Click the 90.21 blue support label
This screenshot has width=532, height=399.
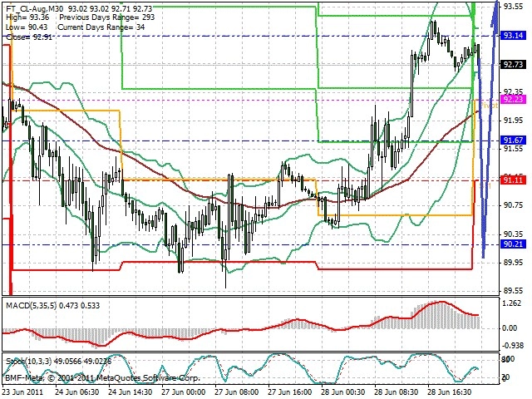click(513, 244)
